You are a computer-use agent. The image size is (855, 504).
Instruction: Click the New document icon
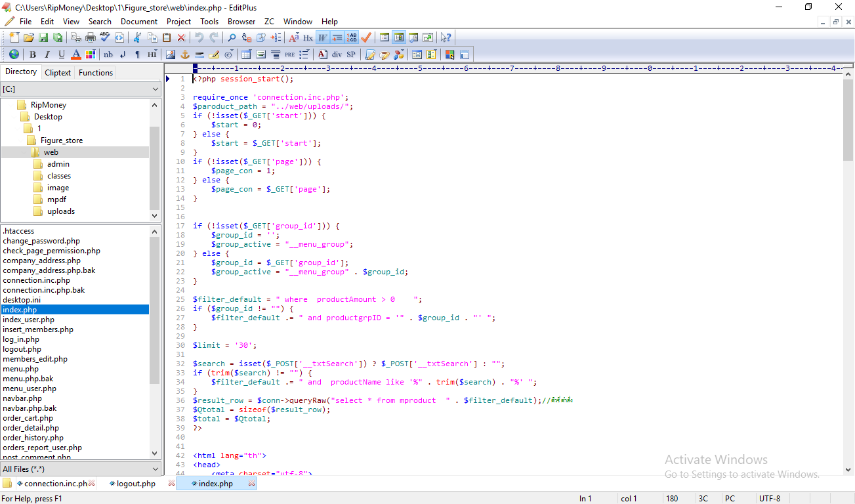click(x=14, y=37)
